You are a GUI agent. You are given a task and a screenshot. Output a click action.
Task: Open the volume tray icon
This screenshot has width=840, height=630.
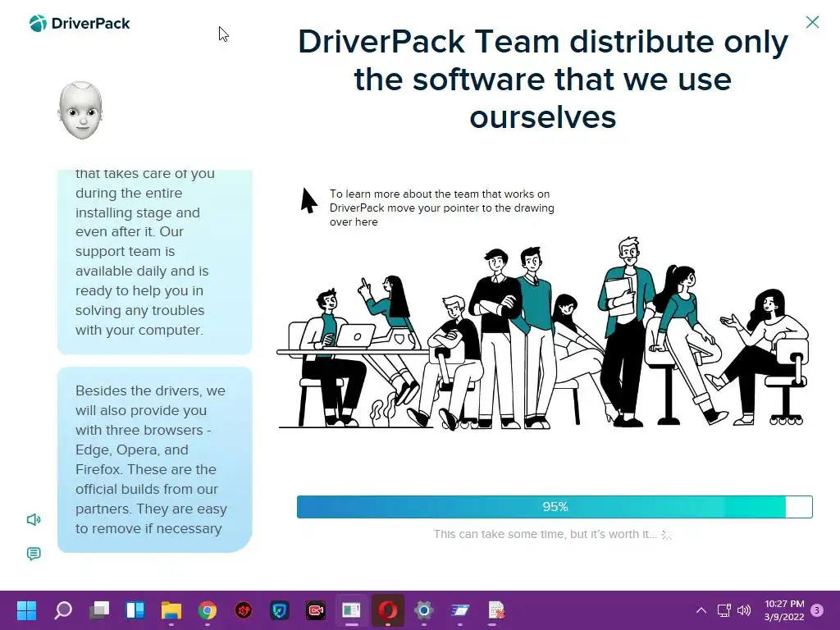tap(744, 610)
